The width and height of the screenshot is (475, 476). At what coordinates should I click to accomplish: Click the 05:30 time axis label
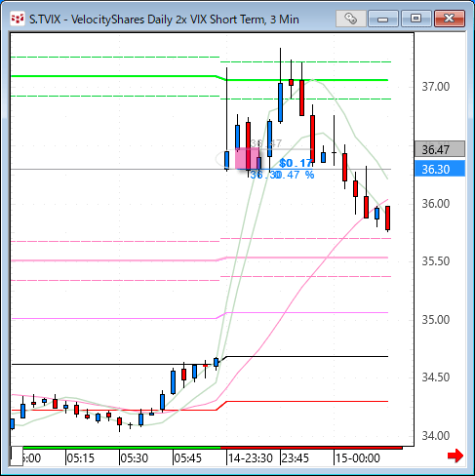coord(135,458)
